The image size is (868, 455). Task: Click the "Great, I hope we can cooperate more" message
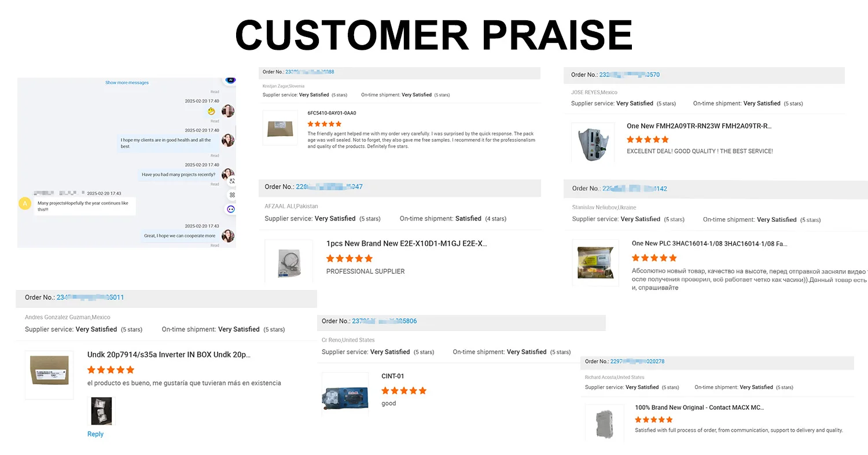[179, 236]
